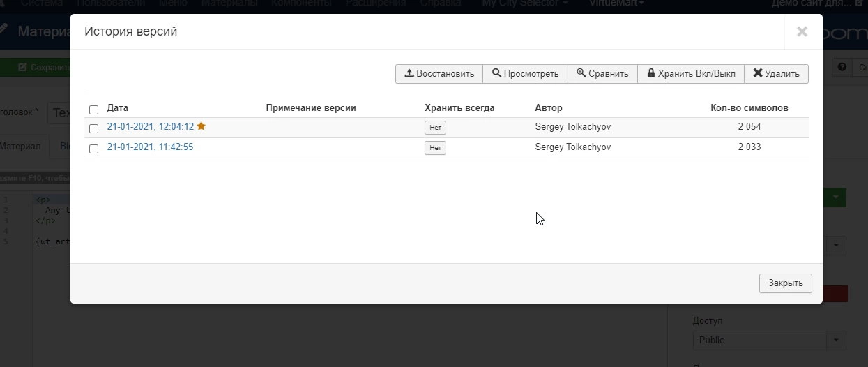Viewport: 868px width, 367px height.
Task: Click the Кол-во символов column header
Action: (749, 108)
